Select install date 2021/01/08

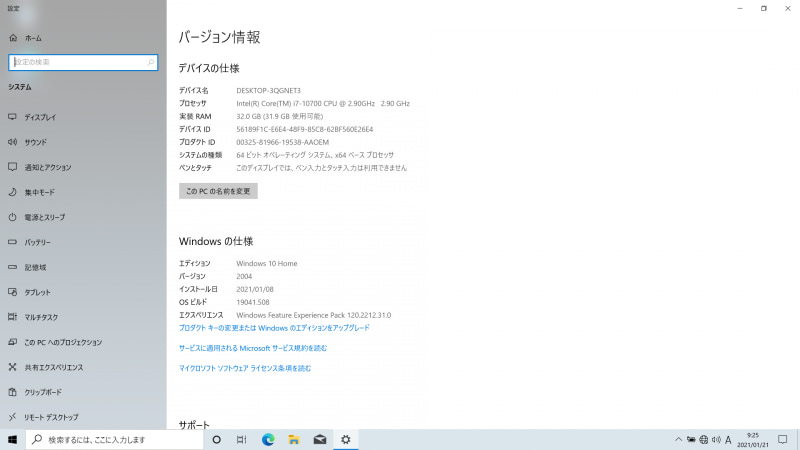(x=255, y=289)
